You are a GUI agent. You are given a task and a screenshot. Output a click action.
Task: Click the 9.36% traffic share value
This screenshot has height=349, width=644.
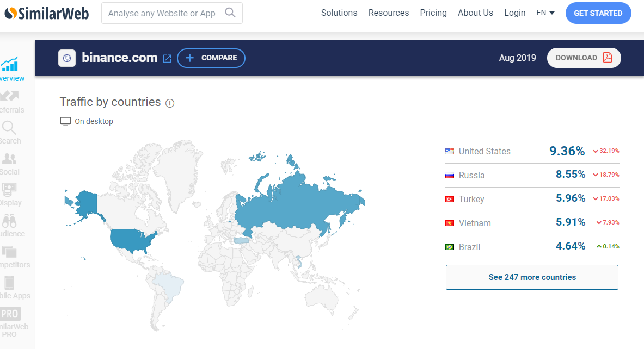click(x=567, y=151)
